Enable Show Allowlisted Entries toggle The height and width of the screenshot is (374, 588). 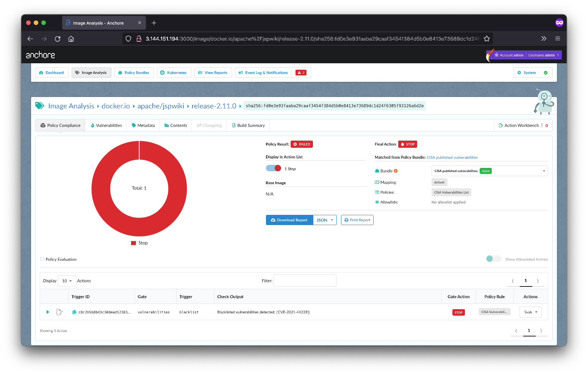point(493,259)
